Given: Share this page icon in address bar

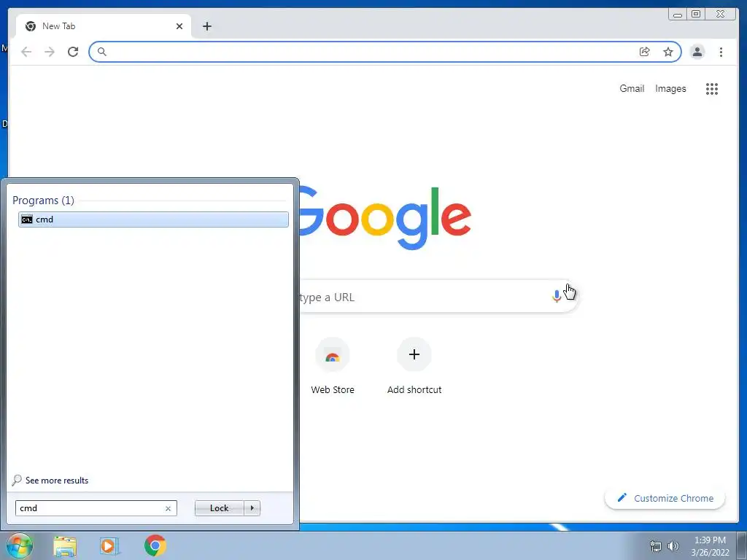Looking at the screenshot, I should pos(645,52).
